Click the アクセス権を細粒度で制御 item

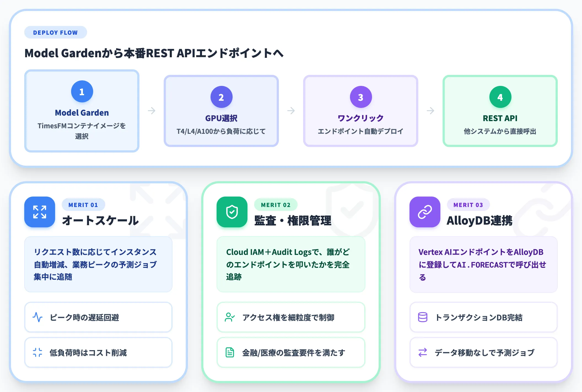tap(291, 317)
